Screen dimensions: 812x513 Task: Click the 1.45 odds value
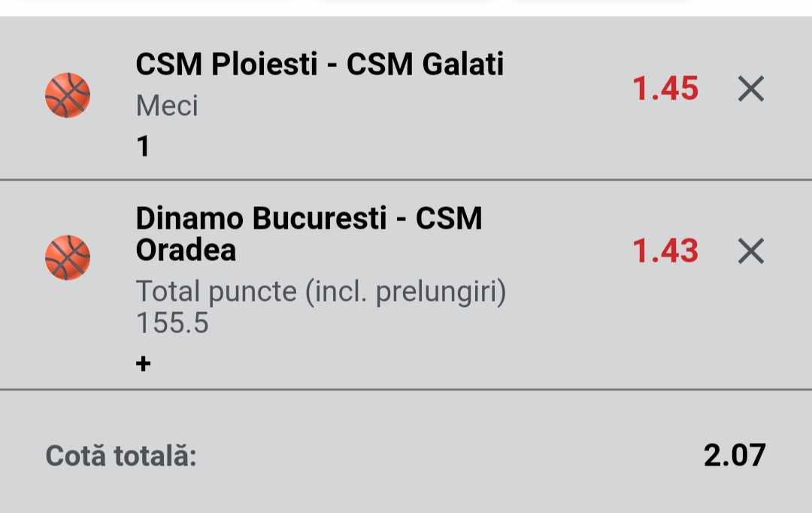coord(665,90)
